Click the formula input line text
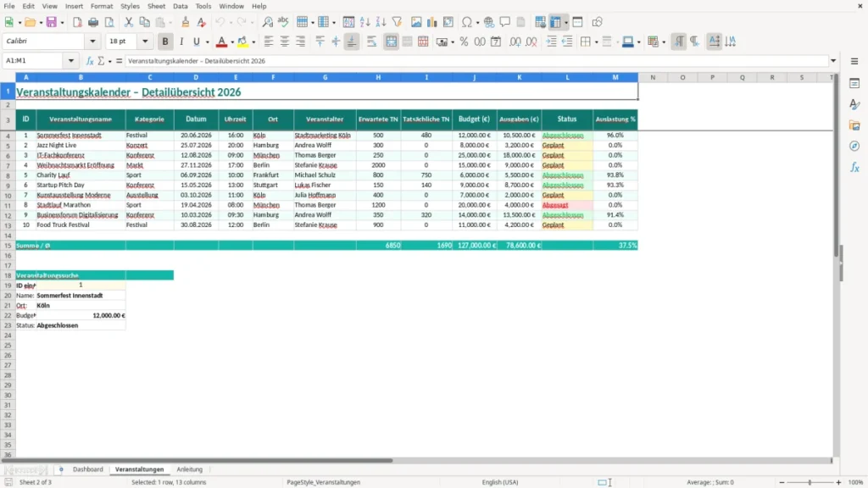 [476, 61]
